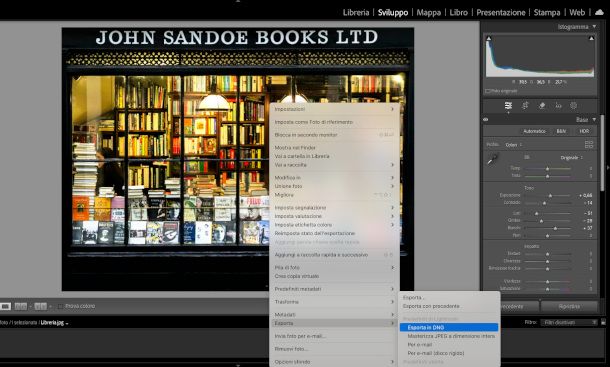Screen dimensions: 610x367
Task: Open the white balance Originale dropdown
Action: click(x=571, y=158)
